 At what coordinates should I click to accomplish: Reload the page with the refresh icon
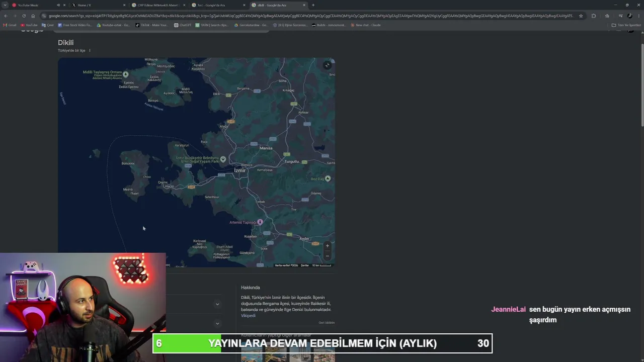coord(24,16)
